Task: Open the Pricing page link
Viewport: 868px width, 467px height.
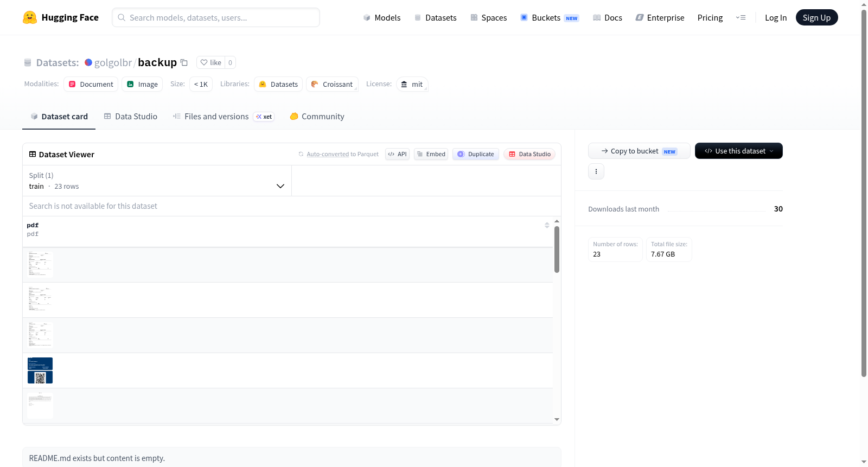Action: [x=710, y=17]
